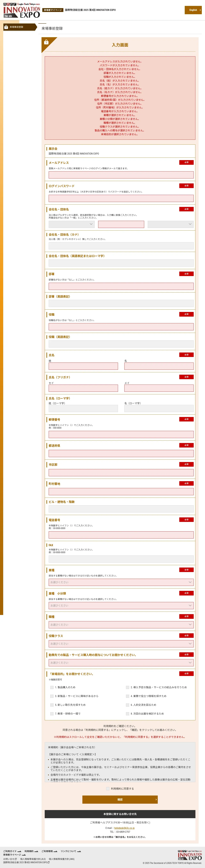The height and width of the screenshot is (868, 205).
Task: Focus the ビル・建物名・階数 field
Action: pyautogui.click(x=121, y=509)
